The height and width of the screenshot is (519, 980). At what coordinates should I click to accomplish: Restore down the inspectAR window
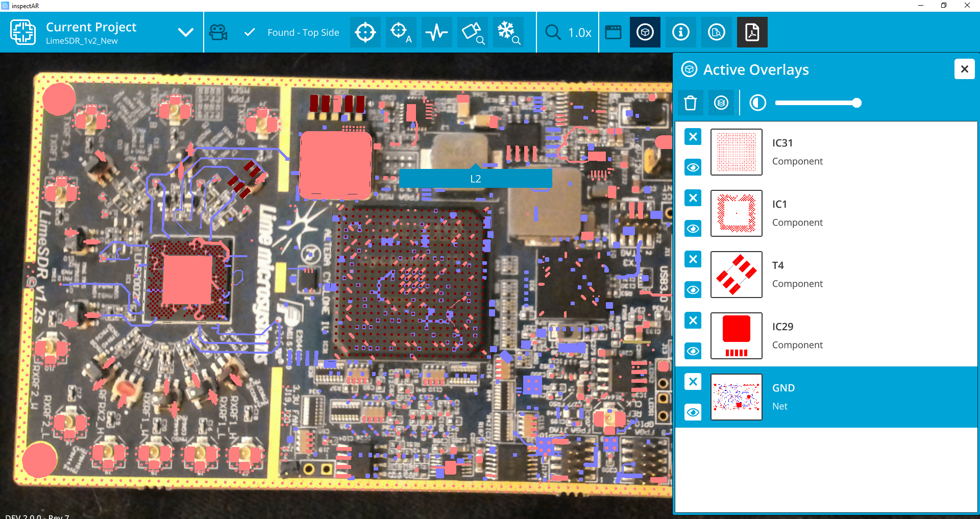coord(944,6)
